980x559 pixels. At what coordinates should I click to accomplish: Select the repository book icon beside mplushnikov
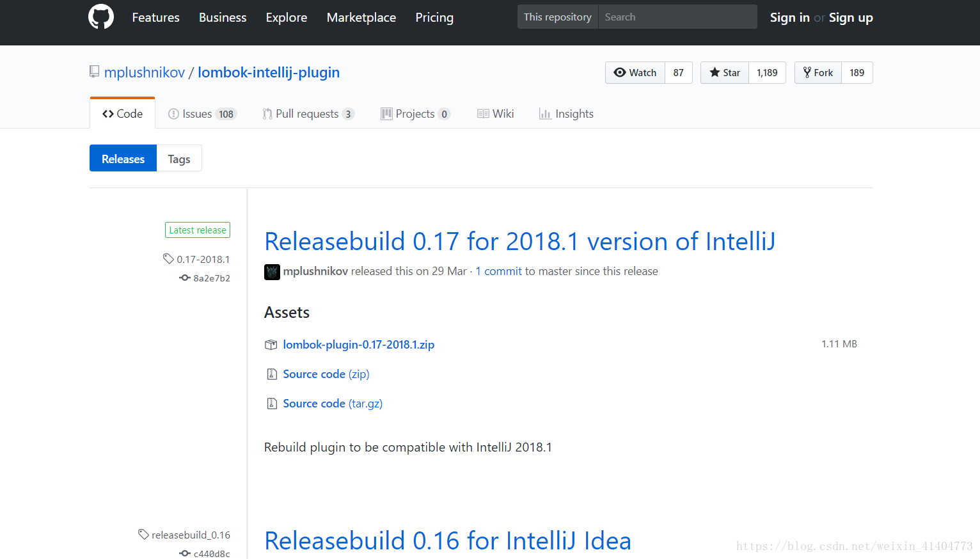95,72
